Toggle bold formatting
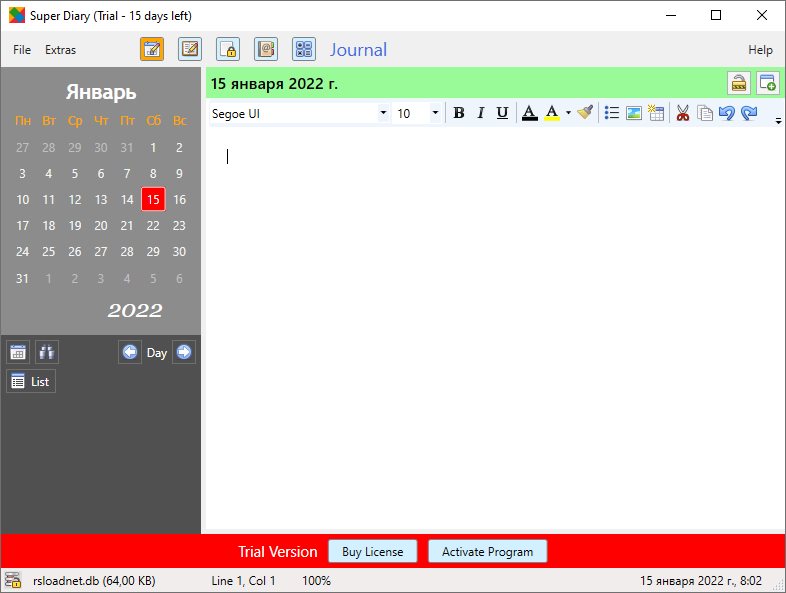This screenshot has width=786, height=593. 459,113
